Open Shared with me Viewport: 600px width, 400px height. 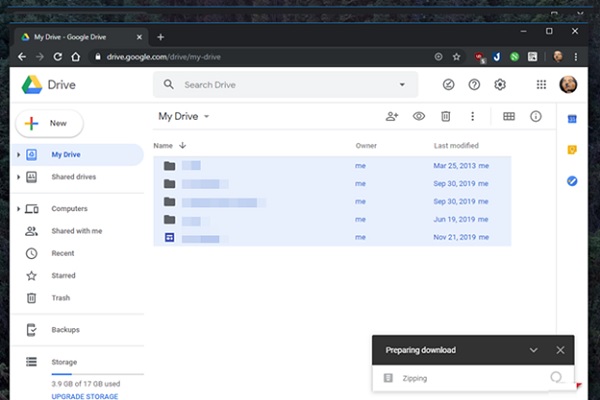(77, 231)
